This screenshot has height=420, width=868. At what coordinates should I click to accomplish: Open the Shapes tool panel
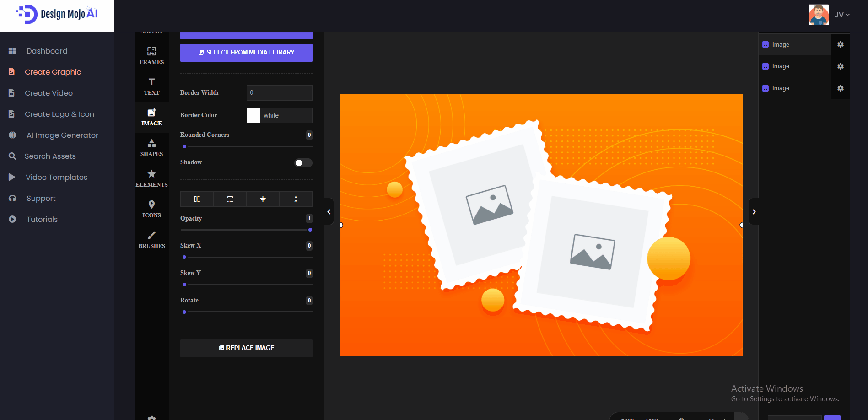(151, 147)
